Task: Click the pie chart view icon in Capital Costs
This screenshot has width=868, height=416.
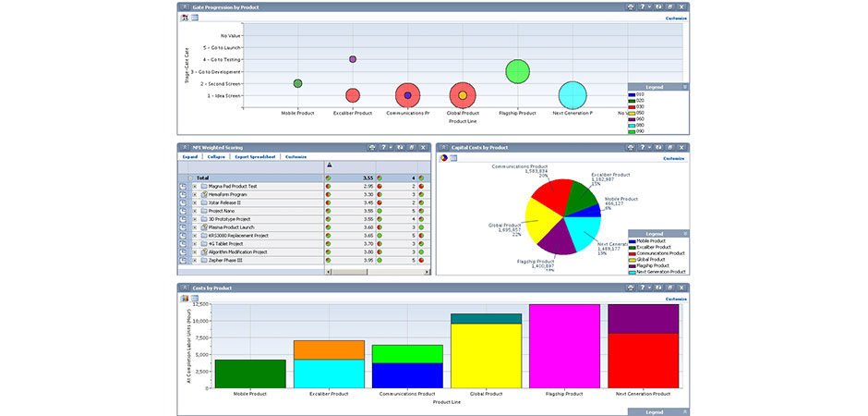Action: pyautogui.click(x=442, y=158)
